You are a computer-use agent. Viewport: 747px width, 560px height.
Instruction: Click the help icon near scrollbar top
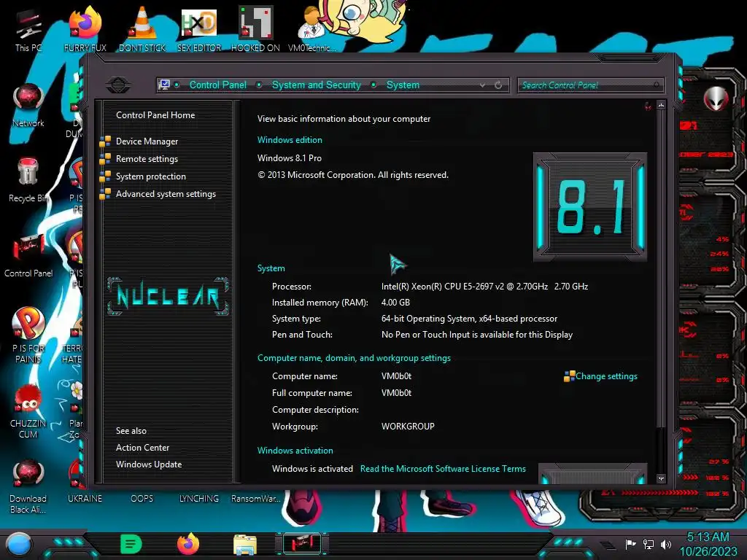tap(648, 106)
